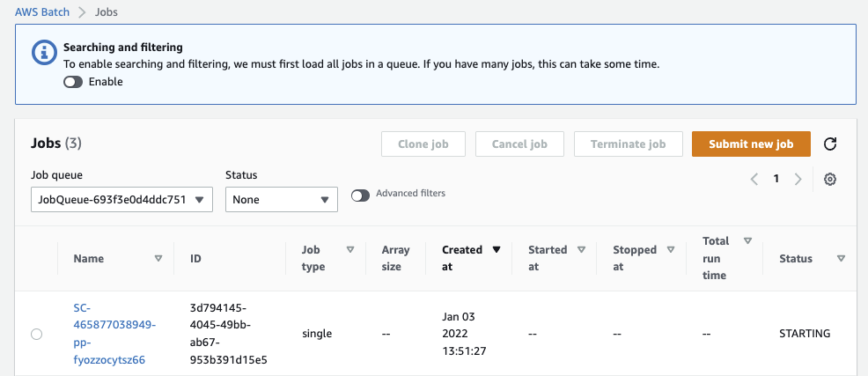This screenshot has width=868, height=376.
Task: Click the Terminate job button
Action: tap(629, 144)
